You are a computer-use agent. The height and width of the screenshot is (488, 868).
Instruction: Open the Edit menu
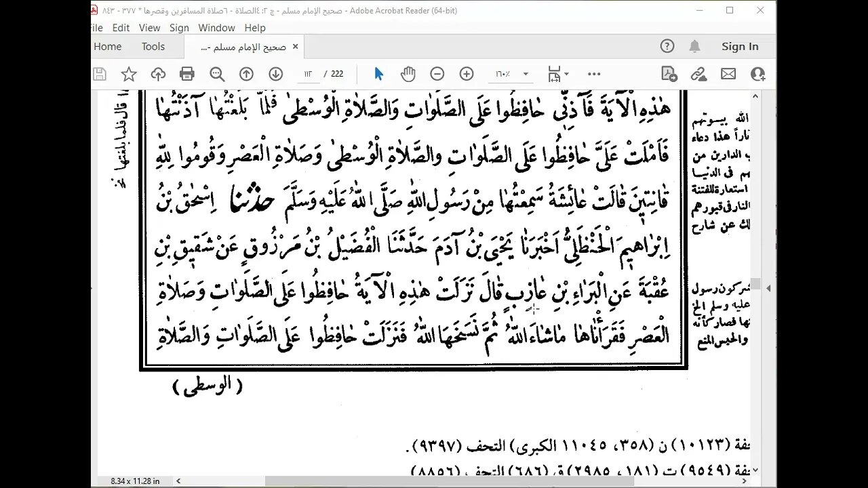[x=121, y=28]
